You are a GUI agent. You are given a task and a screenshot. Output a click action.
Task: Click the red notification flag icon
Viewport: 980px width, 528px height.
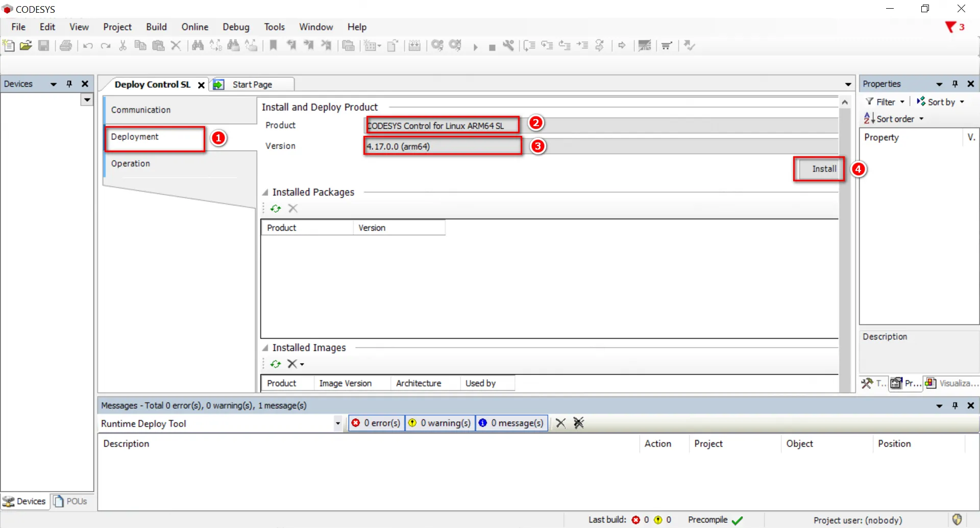coord(950,27)
